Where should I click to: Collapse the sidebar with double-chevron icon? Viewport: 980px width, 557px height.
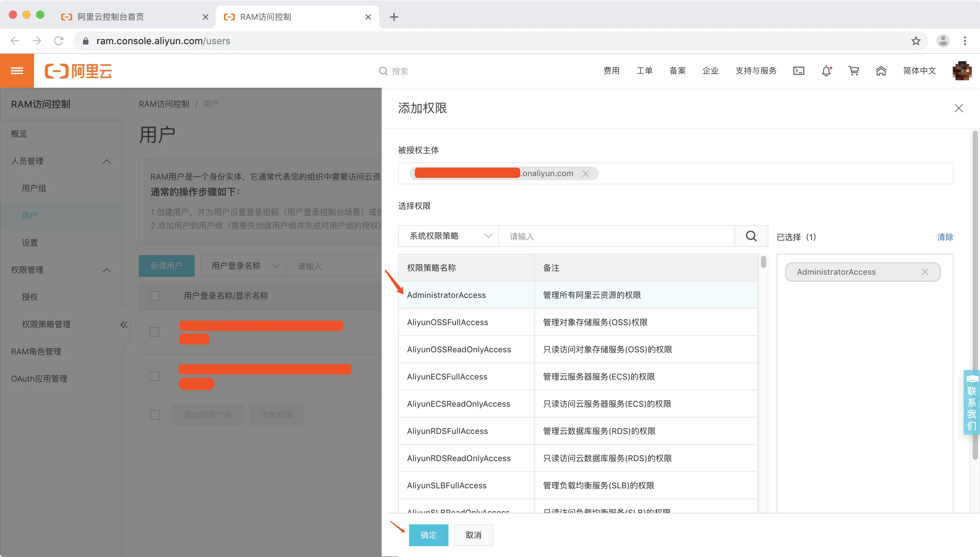coord(124,325)
